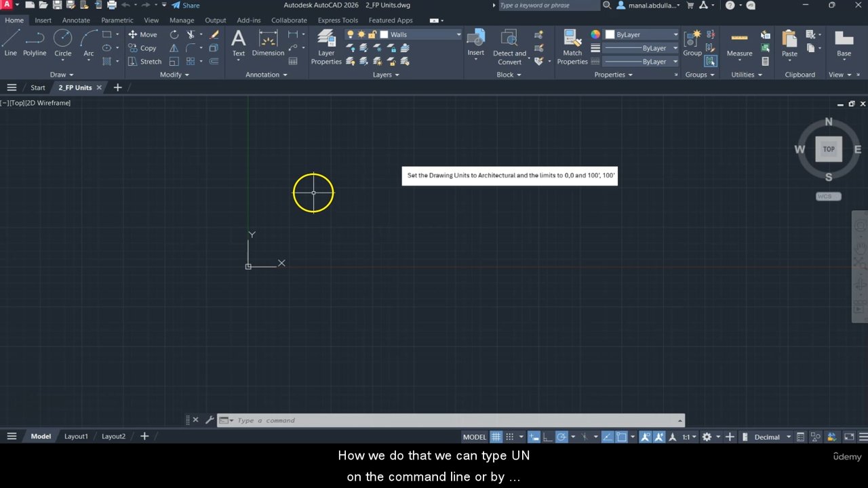Open the object color wheel in Properties

[x=595, y=35]
